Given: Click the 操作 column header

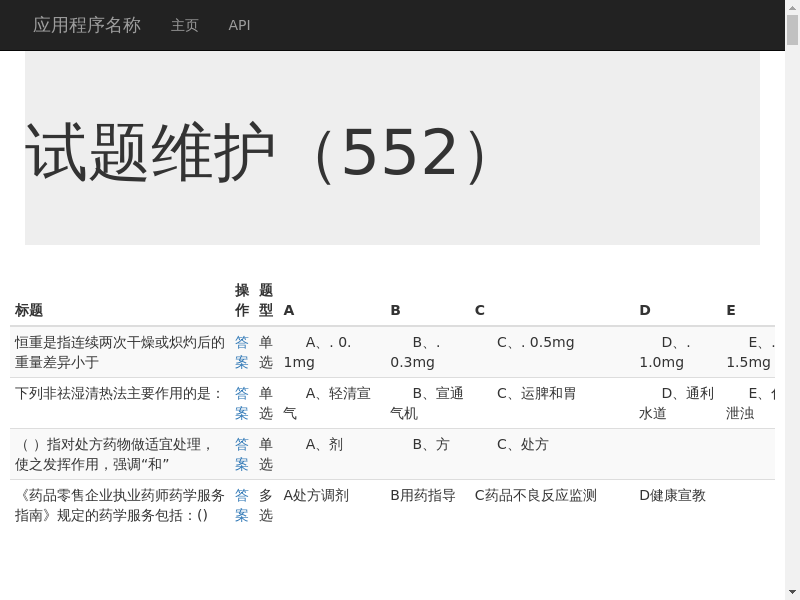Looking at the screenshot, I should click(242, 300).
